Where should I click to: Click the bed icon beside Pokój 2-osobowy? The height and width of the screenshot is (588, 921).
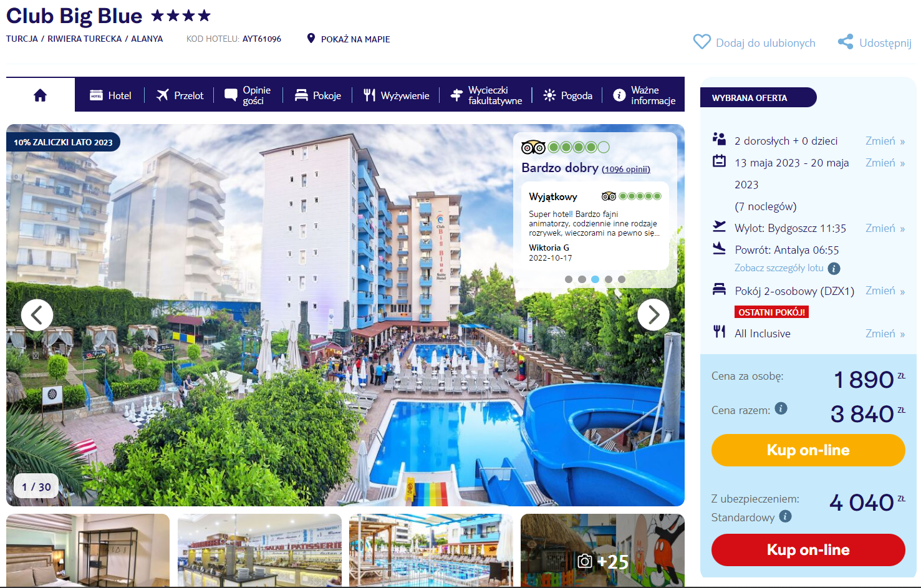[x=720, y=289]
